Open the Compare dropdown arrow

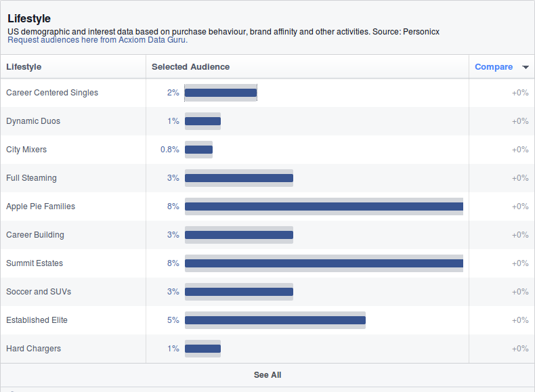point(526,67)
